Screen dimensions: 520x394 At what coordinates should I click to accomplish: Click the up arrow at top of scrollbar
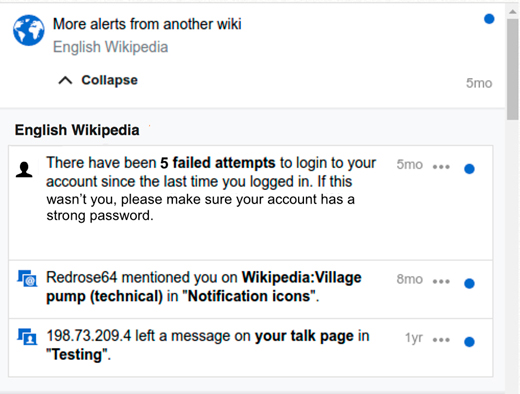click(x=513, y=12)
